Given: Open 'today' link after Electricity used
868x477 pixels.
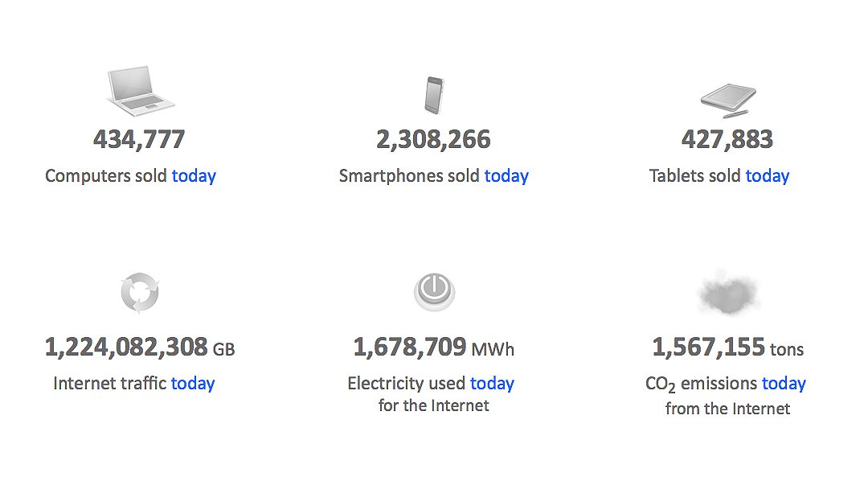Looking at the screenshot, I should 492,384.
